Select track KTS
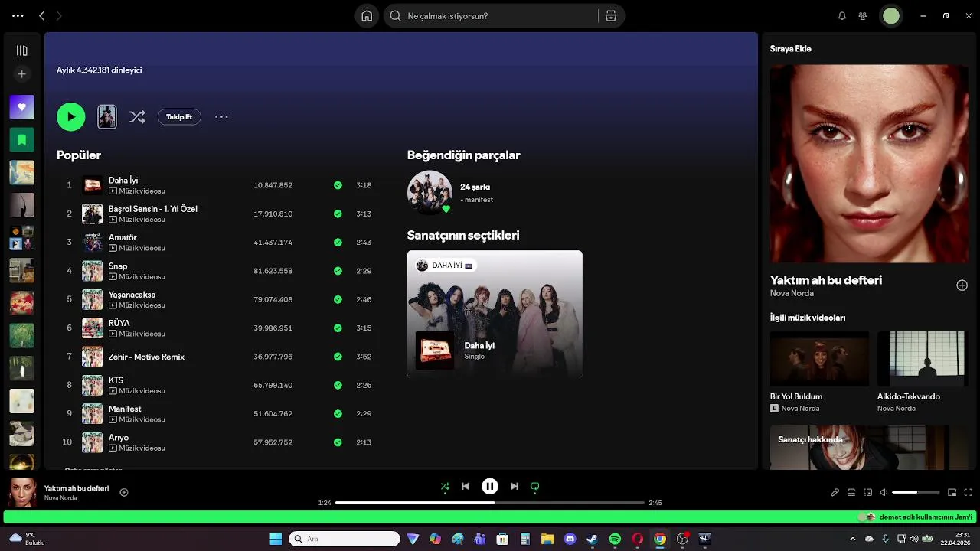The image size is (980, 551). click(x=116, y=380)
